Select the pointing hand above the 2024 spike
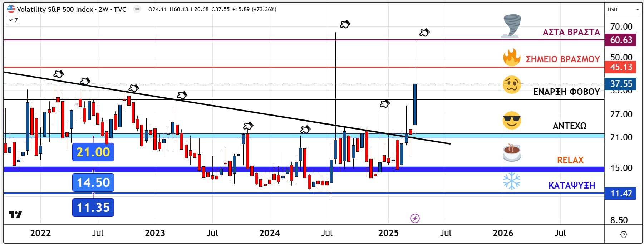The height and width of the screenshot is (244, 644). point(345,24)
